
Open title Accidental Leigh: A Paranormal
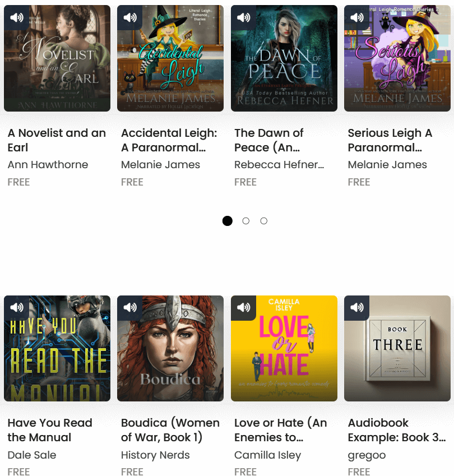[169, 140]
